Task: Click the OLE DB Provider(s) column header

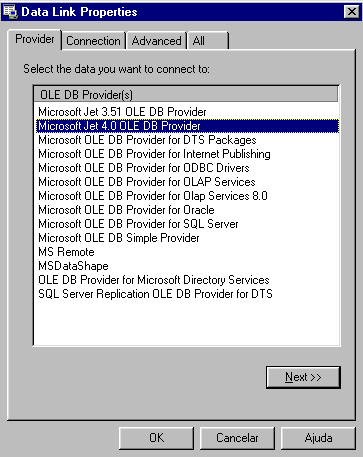Action: click(186, 94)
